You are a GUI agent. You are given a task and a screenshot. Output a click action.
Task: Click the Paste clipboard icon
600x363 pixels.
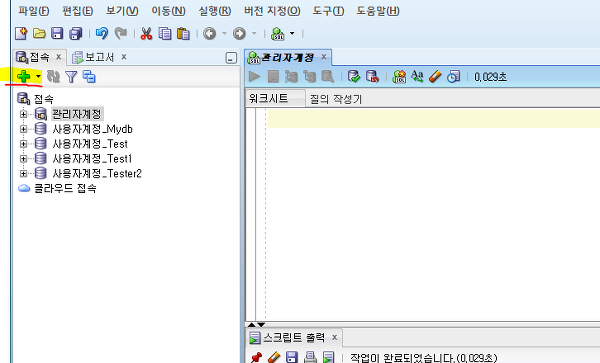(183, 34)
